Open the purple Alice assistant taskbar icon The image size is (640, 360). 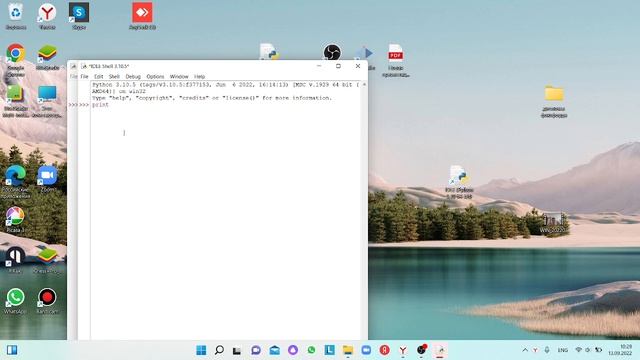pyautogui.click(x=293, y=350)
